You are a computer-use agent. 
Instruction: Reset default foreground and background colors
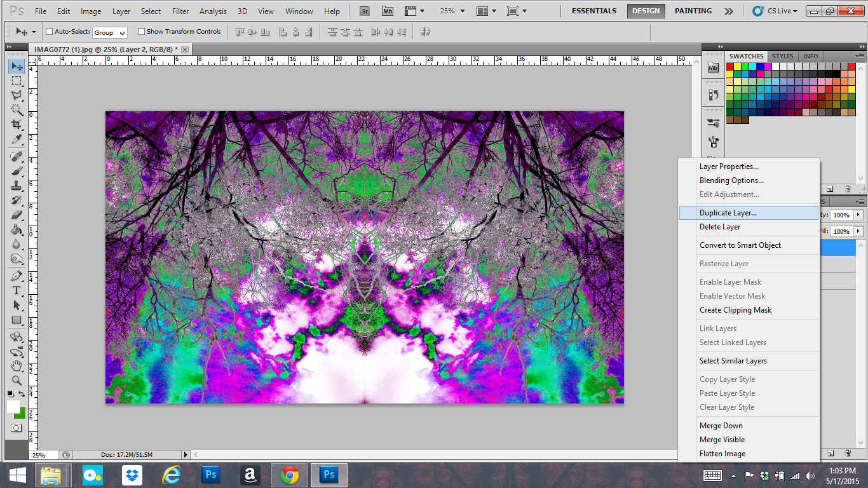point(10,395)
